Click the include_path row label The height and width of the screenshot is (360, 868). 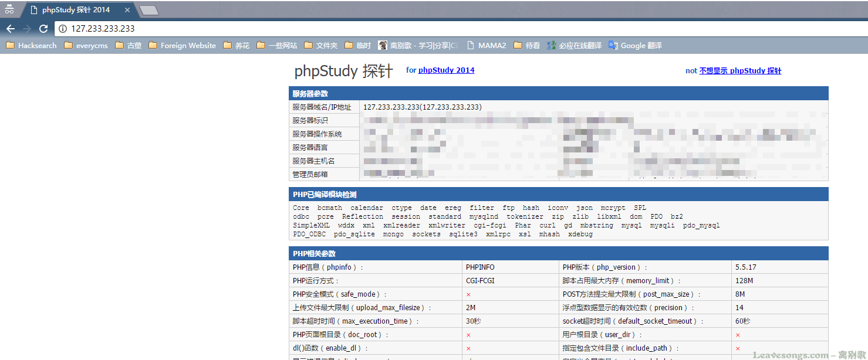(621, 348)
